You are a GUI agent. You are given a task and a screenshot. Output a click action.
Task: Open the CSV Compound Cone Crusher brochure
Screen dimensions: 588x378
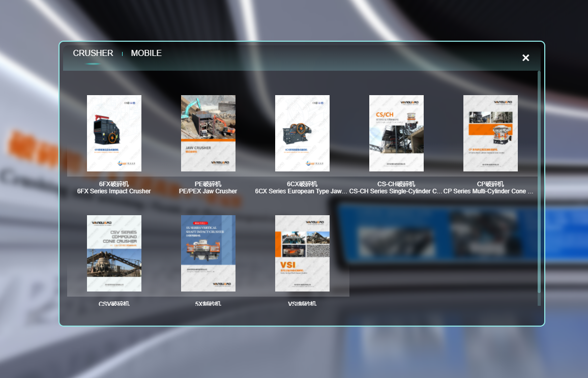tap(114, 253)
